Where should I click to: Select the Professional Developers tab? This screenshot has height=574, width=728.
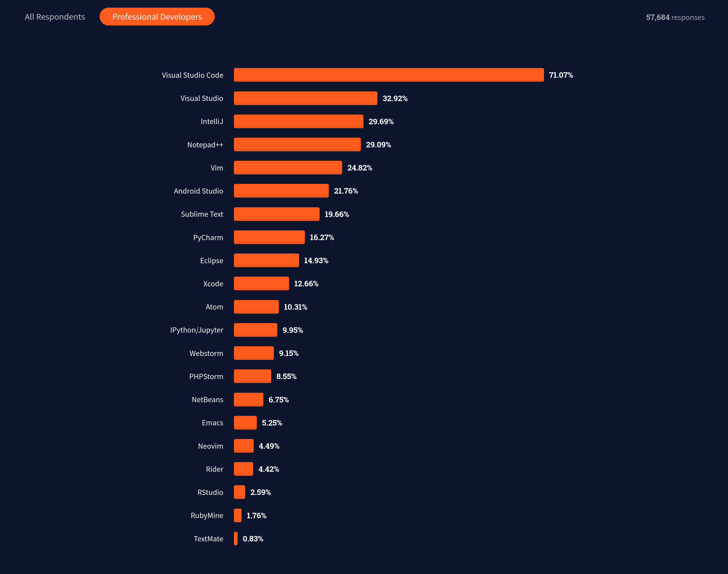157,17
